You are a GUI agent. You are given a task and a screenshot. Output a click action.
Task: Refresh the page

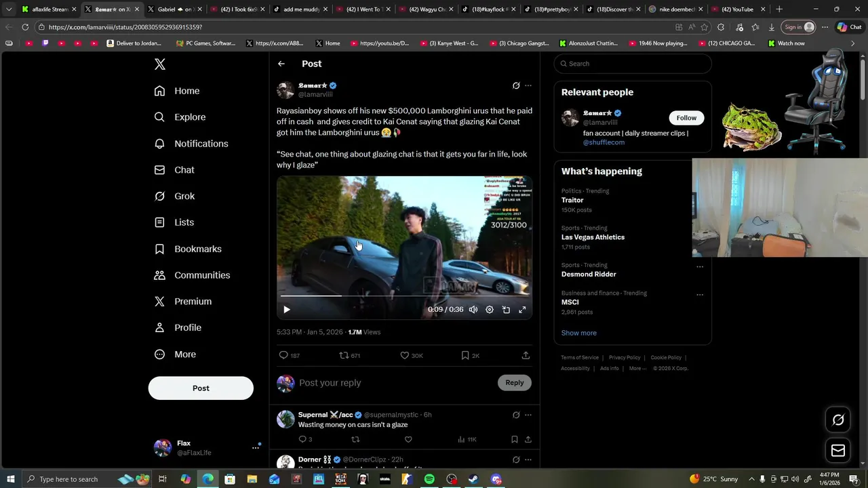(x=25, y=27)
